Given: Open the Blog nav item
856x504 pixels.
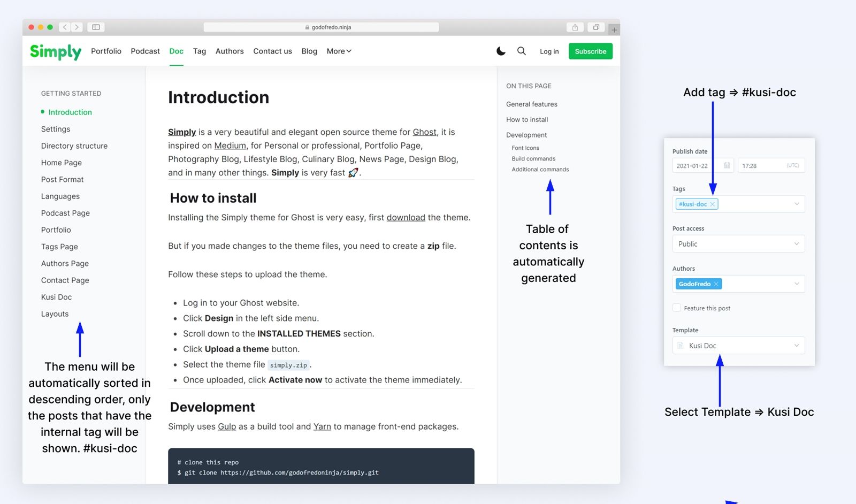Looking at the screenshot, I should pyautogui.click(x=309, y=51).
